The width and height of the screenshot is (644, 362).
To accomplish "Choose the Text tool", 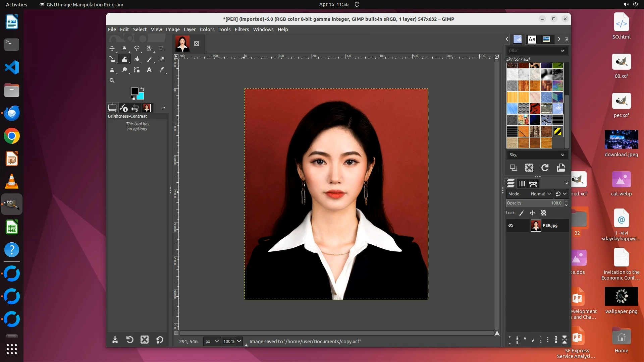I will pos(149,70).
